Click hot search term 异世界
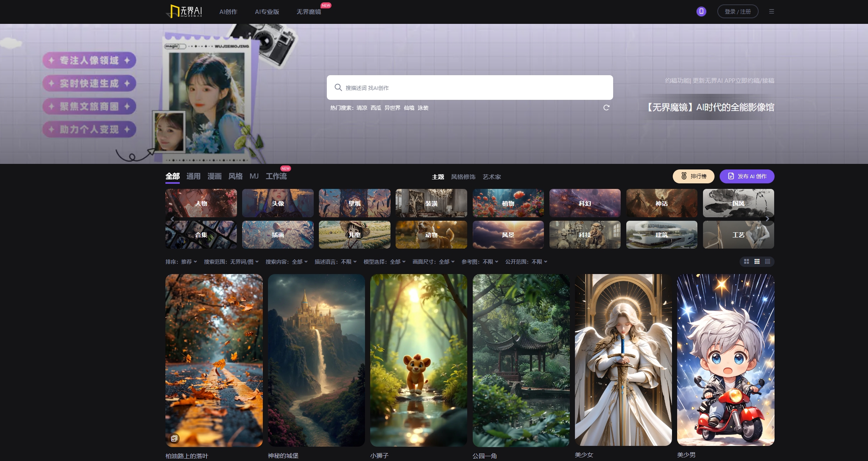The width and height of the screenshot is (868, 461). (x=392, y=108)
